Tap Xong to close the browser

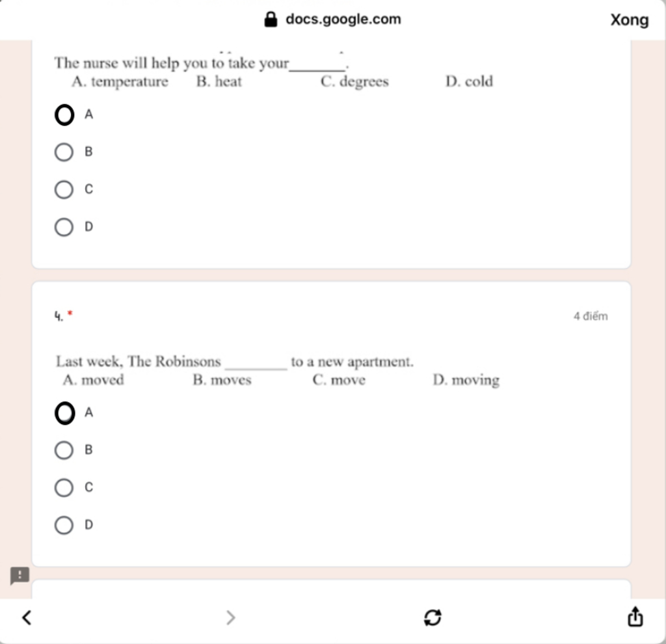point(630,20)
